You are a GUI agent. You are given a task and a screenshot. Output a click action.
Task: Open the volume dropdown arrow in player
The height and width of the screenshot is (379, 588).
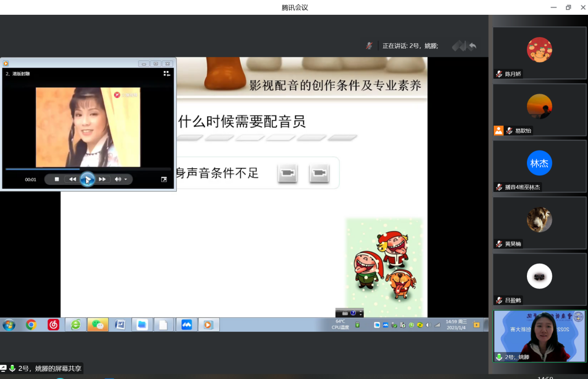tap(126, 180)
